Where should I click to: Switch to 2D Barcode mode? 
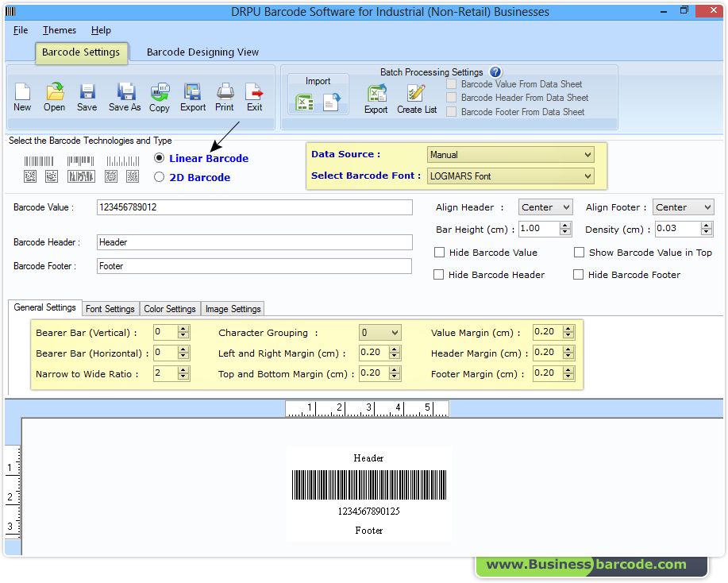tap(159, 177)
